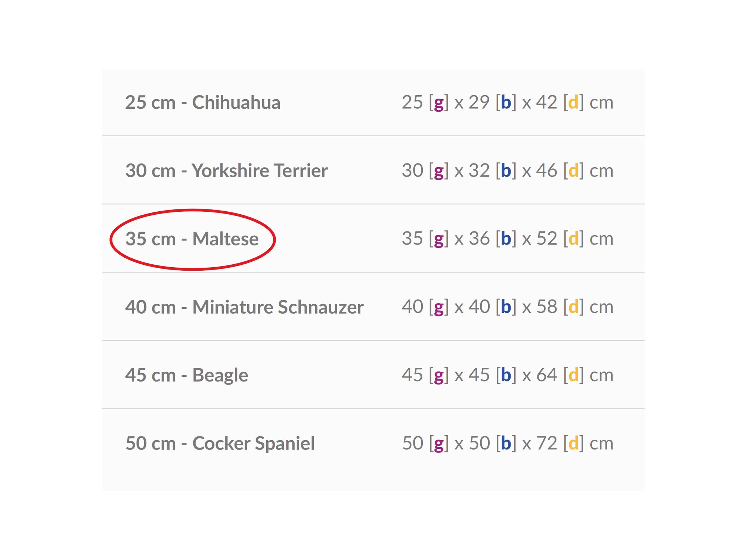Click the yellow [d] in Miniature Schnauzer row
This screenshot has width=747, height=560.
573,307
